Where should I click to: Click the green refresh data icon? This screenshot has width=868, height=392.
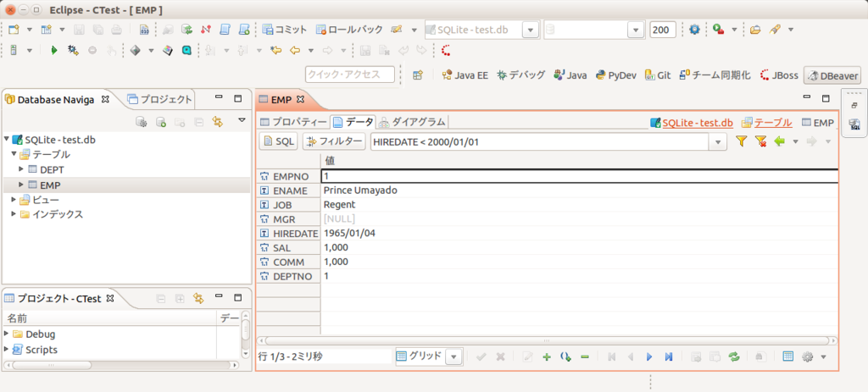click(734, 356)
